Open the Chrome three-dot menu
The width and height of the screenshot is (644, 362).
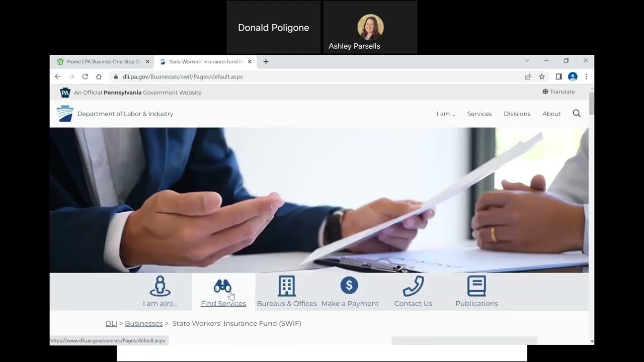586,76
